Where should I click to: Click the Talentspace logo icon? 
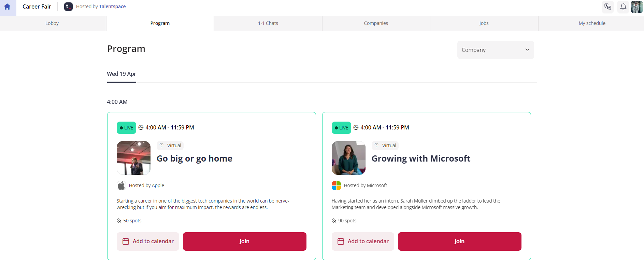[x=68, y=6]
